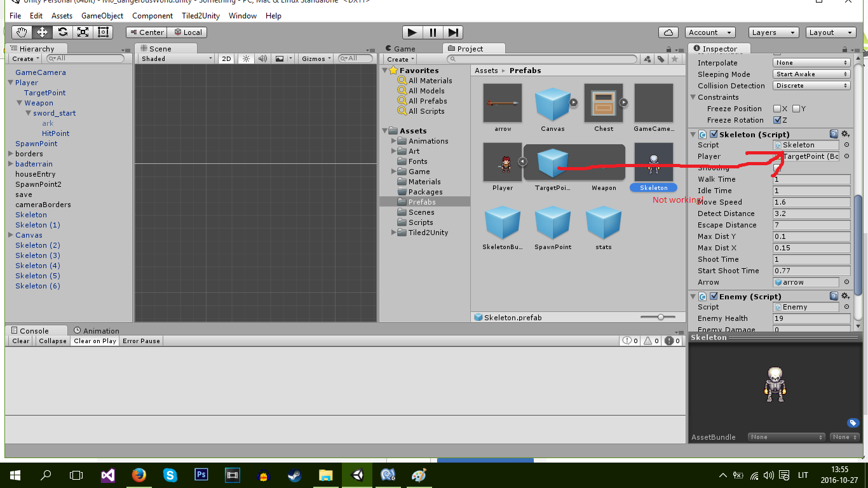Viewport: 868px width, 488px height.
Task: Open Collision Detection dropdown
Action: click(x=811, y=86)
